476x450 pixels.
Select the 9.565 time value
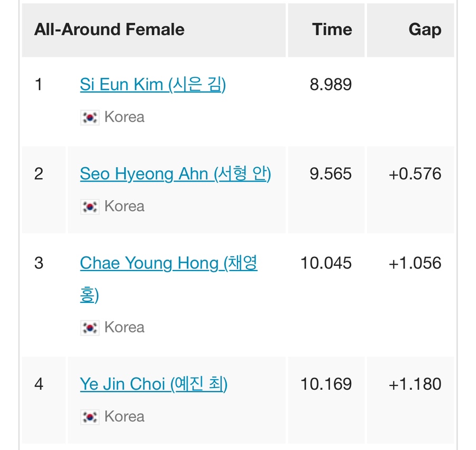(x=331, y=174)
